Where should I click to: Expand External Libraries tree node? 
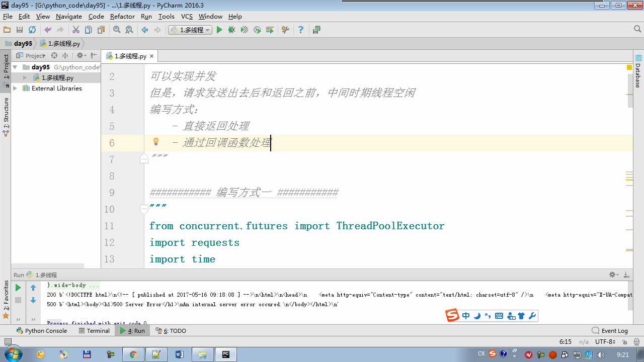pos(15,88)
